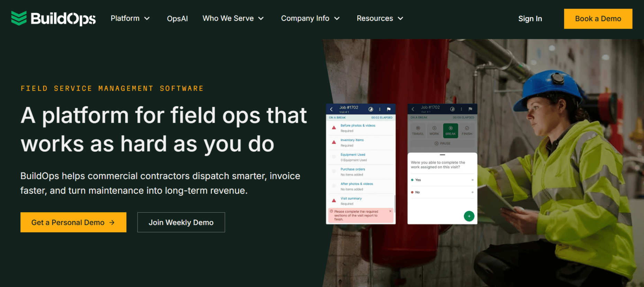Screen dimensions: 644x287
Task: Click the arrow on the No row
Action: (472, 192)
